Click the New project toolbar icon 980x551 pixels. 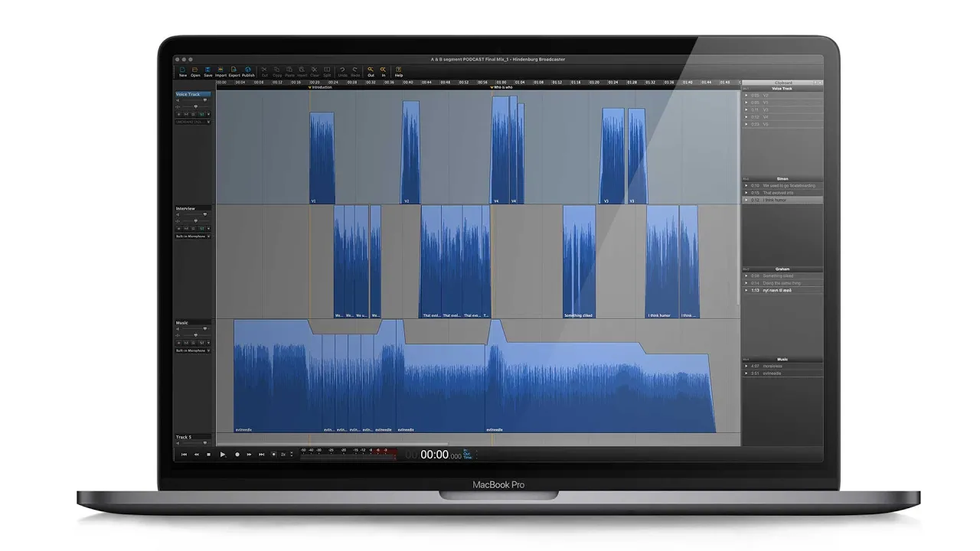click(182, 72)
